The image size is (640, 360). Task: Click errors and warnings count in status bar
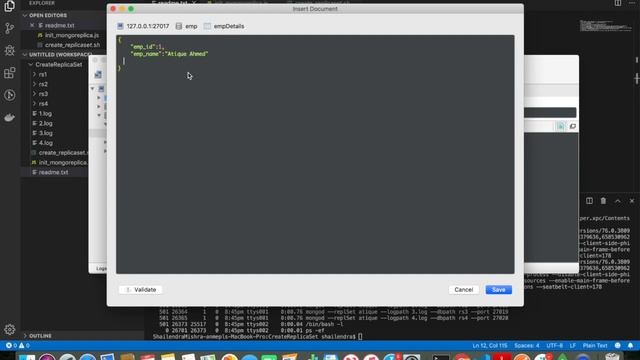click(x=18, y=345)
